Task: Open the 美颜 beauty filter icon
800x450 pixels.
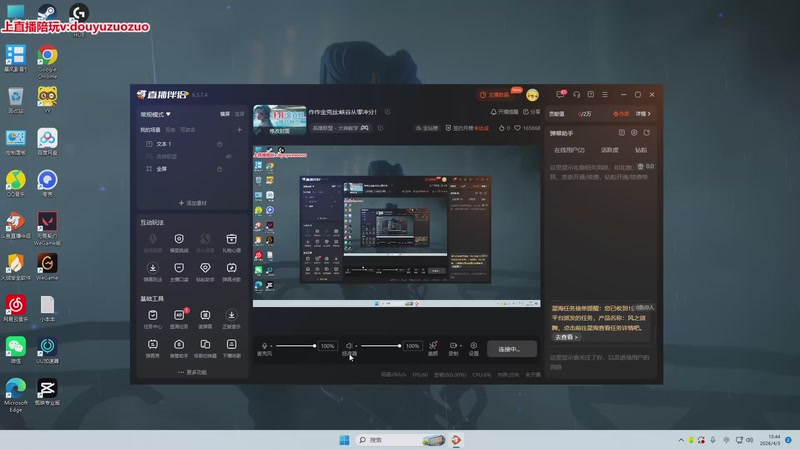Action: (433, 345)
